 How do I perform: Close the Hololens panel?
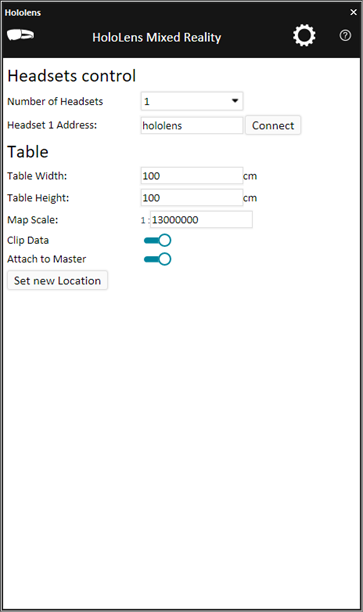[x=353, y=12]
